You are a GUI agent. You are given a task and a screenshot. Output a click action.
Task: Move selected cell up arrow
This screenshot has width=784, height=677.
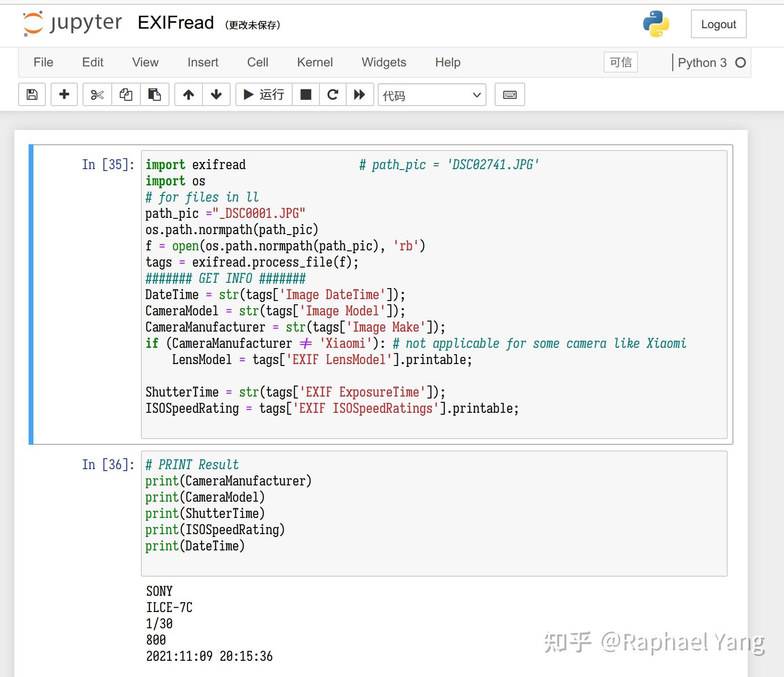(x=189, y=95)
